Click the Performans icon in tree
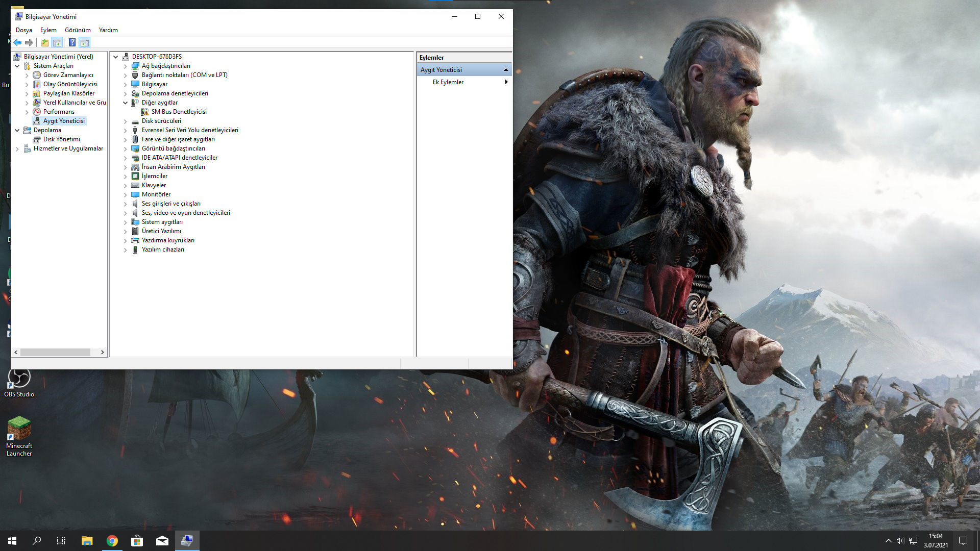Image resolution: width=980 pixels, height=551 pixels. click(x=37, y=112)
